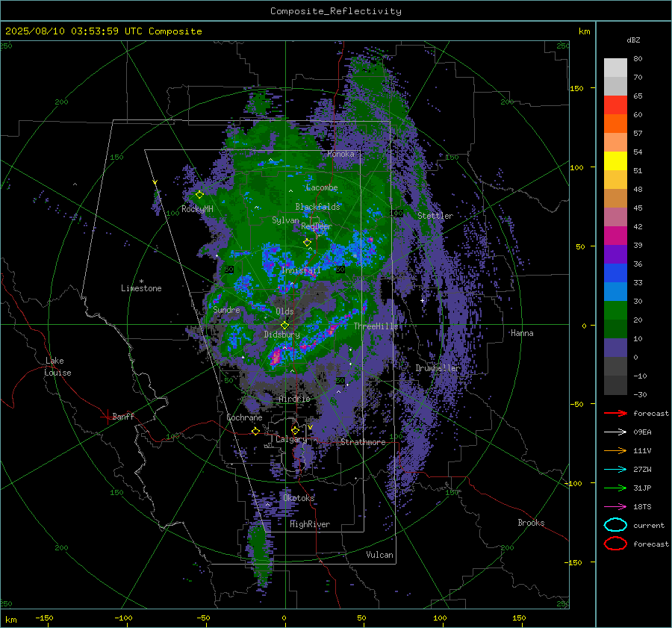Image resolution: width=672 pixels, height=628 pixels.
Task: Click the ThreeHills city label
Action: click(376, 326)
